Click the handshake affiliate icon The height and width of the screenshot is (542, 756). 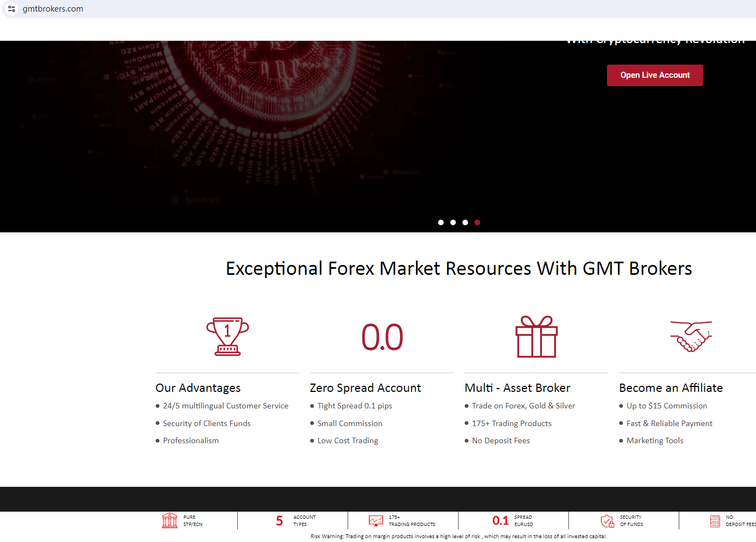click(691, 336)
